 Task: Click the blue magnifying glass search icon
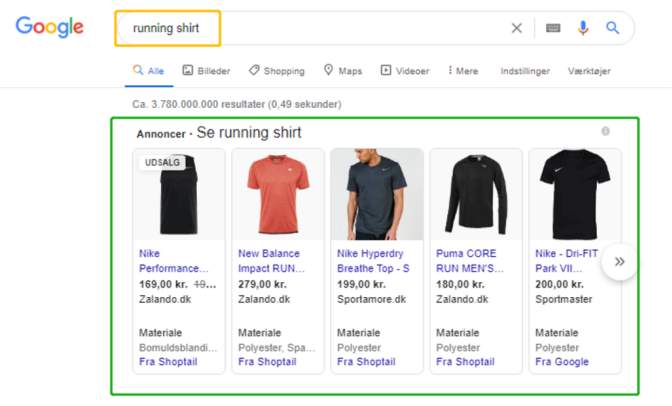[613, 28]
